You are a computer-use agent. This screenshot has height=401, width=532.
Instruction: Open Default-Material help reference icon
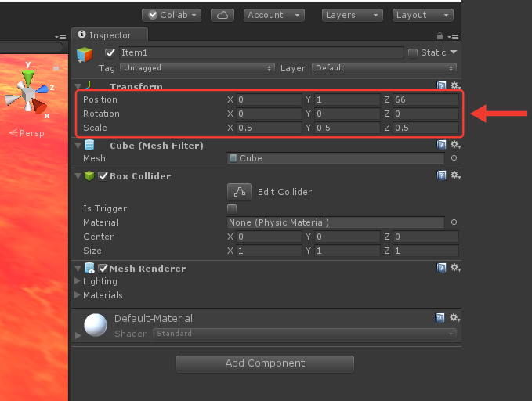440,318
